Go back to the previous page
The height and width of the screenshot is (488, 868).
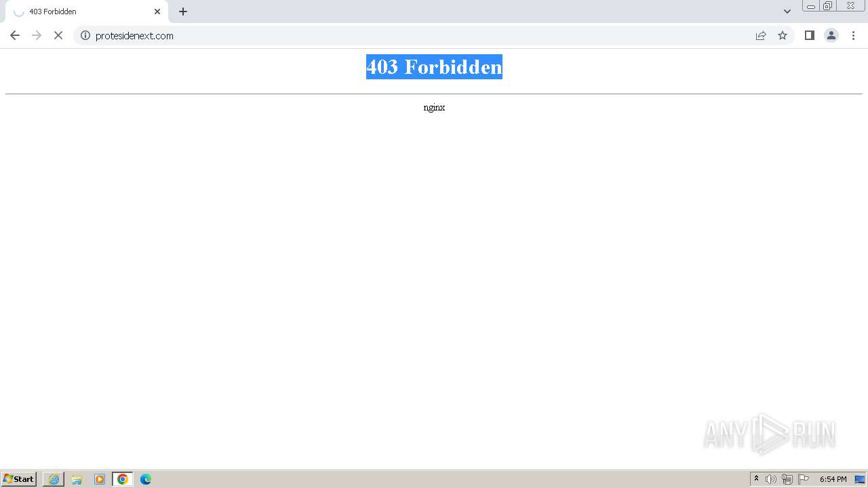15,35
